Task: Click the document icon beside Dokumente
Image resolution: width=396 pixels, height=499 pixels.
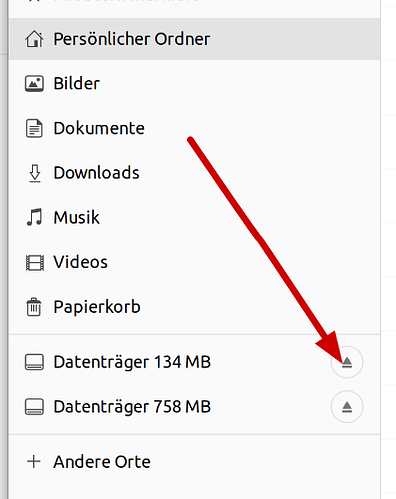Action: (34, 128)
